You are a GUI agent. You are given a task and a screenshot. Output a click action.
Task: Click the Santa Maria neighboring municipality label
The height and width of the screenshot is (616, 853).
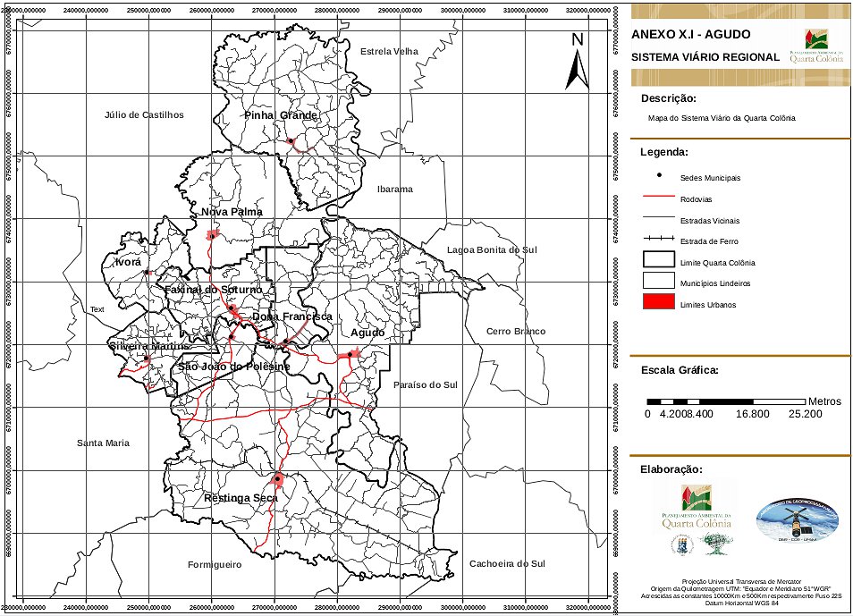103,443
